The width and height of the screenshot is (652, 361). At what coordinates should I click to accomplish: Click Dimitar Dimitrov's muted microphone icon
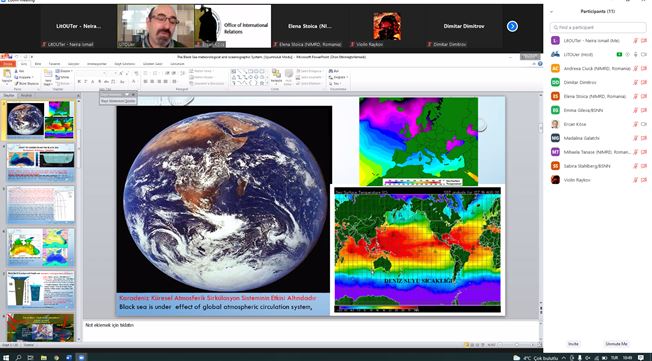pos(635,82)
